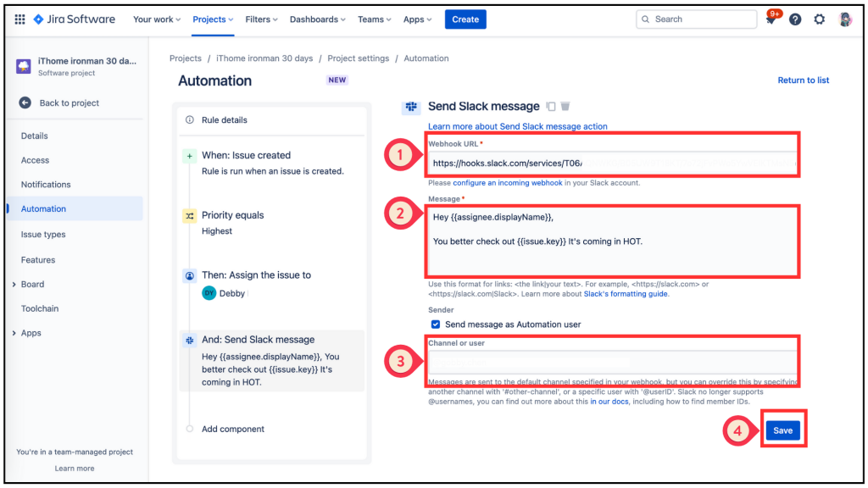Delete the Send Slack message component

[x=565, y=106]
